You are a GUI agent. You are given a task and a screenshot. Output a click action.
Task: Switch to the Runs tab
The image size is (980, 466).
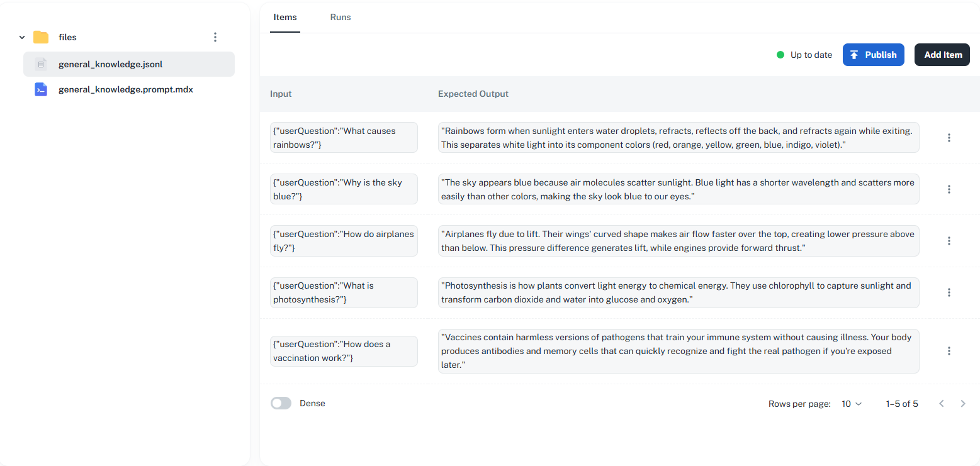coord(341,18)
